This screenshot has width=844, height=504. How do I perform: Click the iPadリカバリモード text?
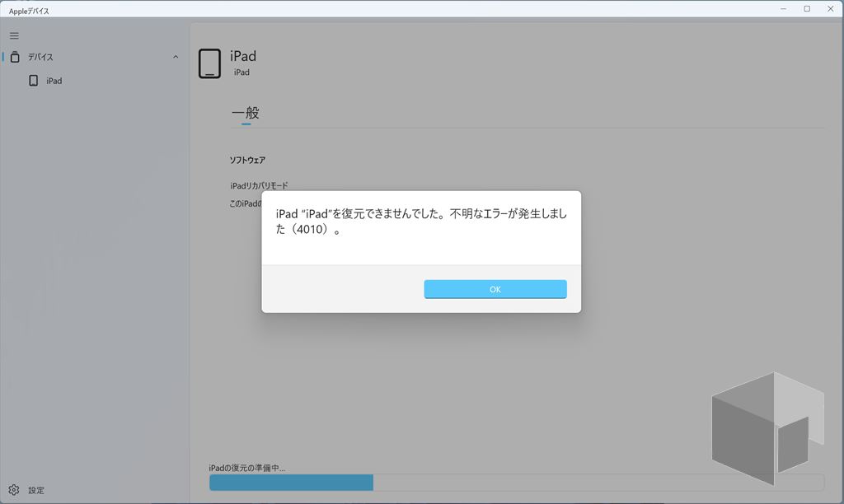[x=260, y=185]
